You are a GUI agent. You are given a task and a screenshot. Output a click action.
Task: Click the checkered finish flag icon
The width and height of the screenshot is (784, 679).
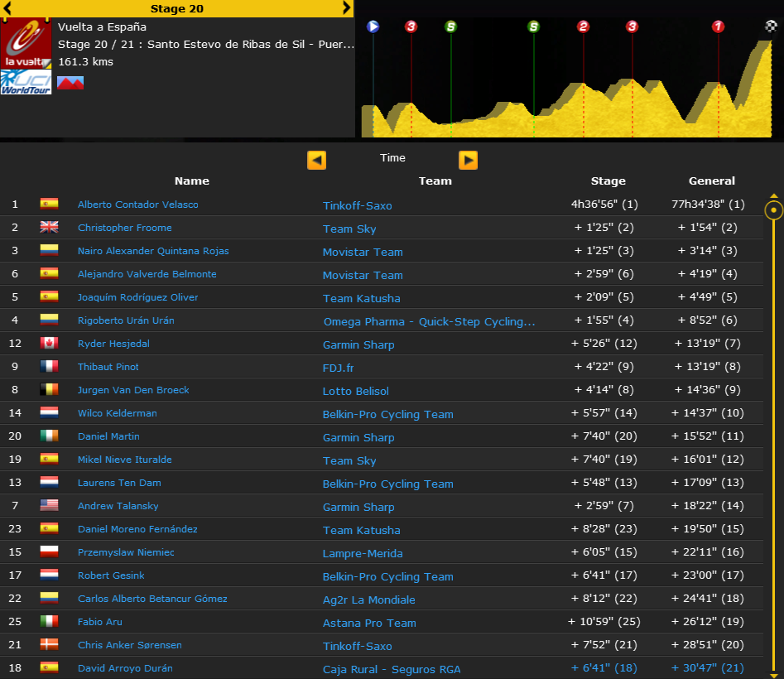[771, 26]
